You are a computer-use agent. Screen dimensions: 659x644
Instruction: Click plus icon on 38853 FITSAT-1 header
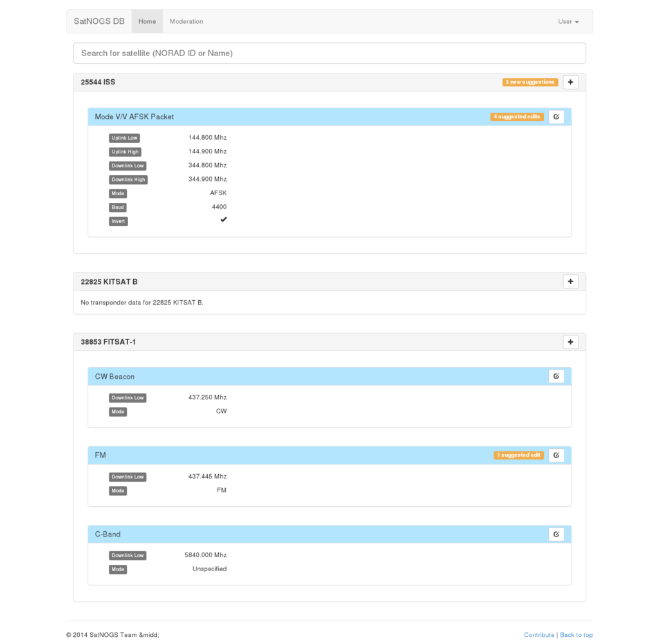click(x=570, y=342)
